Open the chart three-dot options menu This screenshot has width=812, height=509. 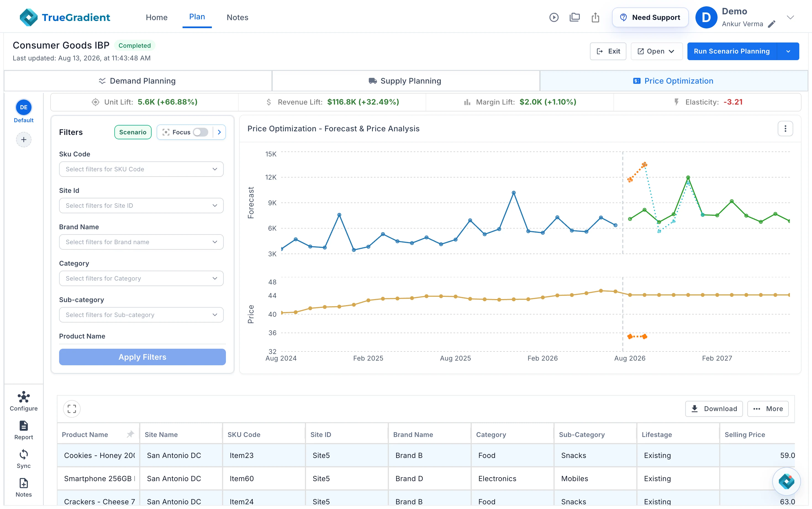[785, 129]
